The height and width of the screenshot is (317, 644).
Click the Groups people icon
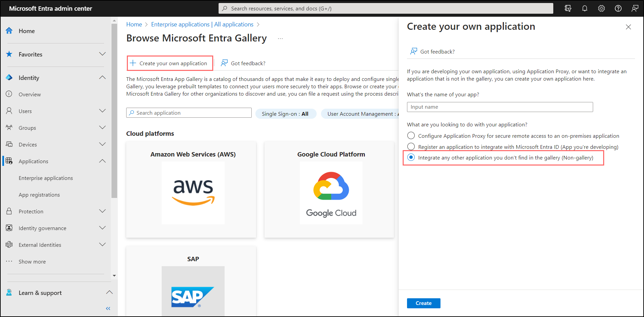coord(9,127)
